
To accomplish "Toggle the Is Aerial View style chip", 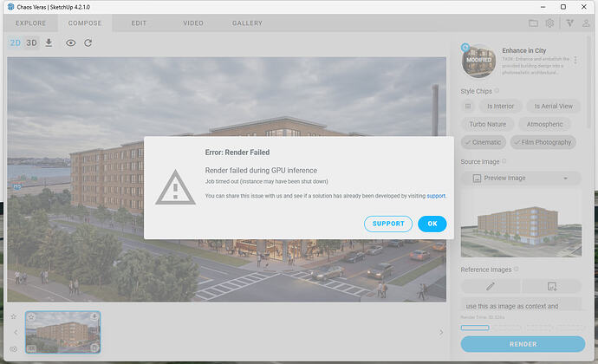I will (x=554, y=106).
